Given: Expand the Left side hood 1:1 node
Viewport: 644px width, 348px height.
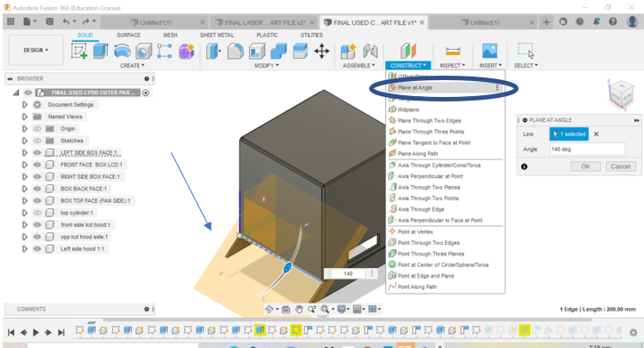Looking at the screenshot, I should point(25,249).
